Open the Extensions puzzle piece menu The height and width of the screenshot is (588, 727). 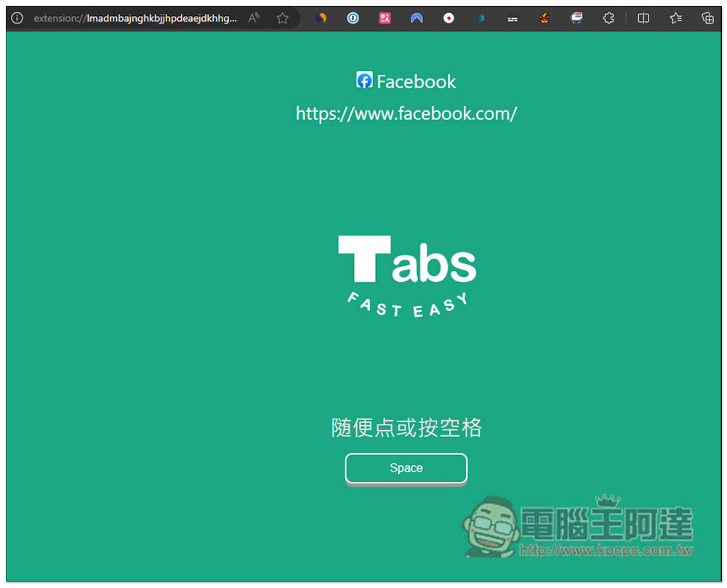[x=608, y=18]
